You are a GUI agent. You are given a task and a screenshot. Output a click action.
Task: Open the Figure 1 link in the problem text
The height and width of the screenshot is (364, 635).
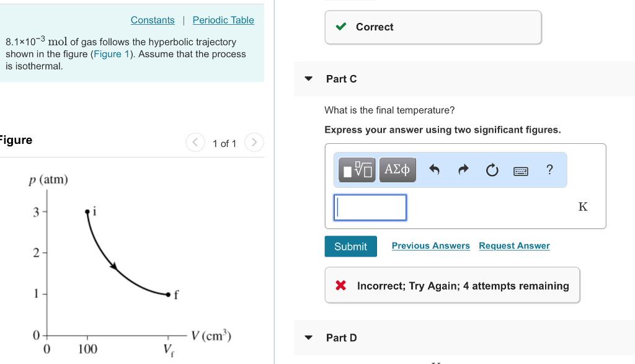[111, 54]
